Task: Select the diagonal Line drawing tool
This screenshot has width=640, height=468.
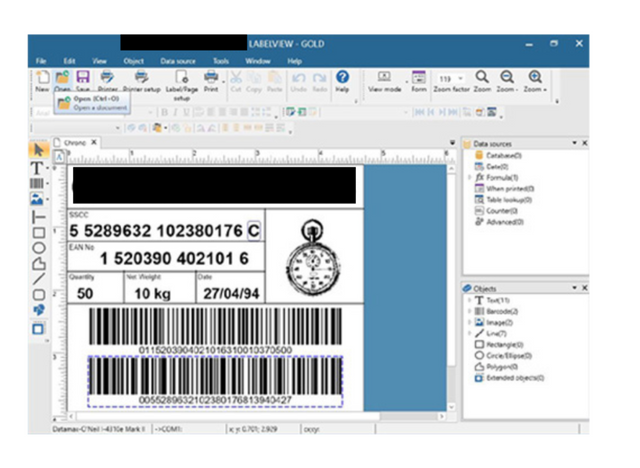Action: 39,279
